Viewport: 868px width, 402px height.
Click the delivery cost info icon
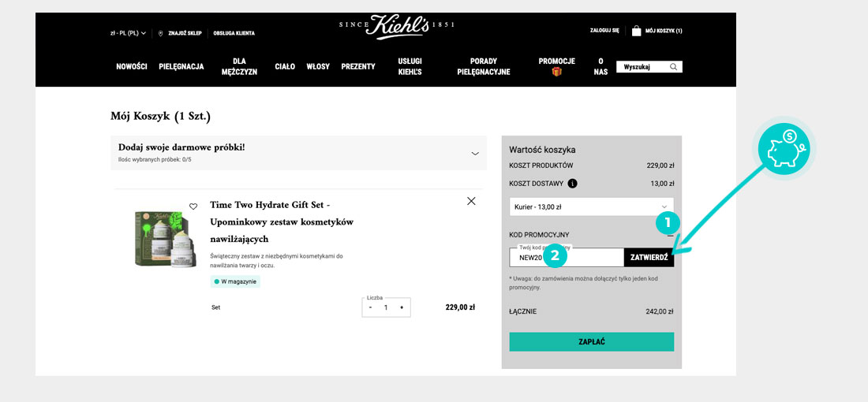click(x=572, y=184)
